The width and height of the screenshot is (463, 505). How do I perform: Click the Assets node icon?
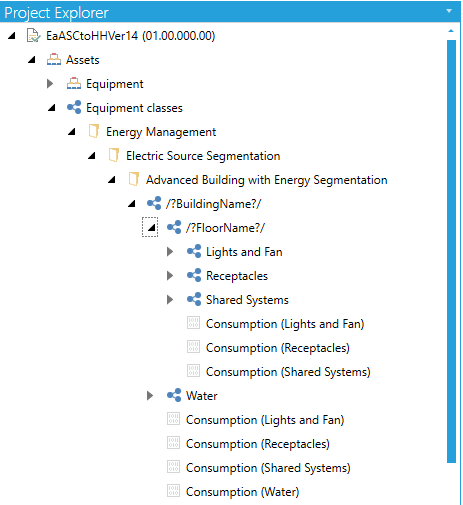tap(54, 60)
